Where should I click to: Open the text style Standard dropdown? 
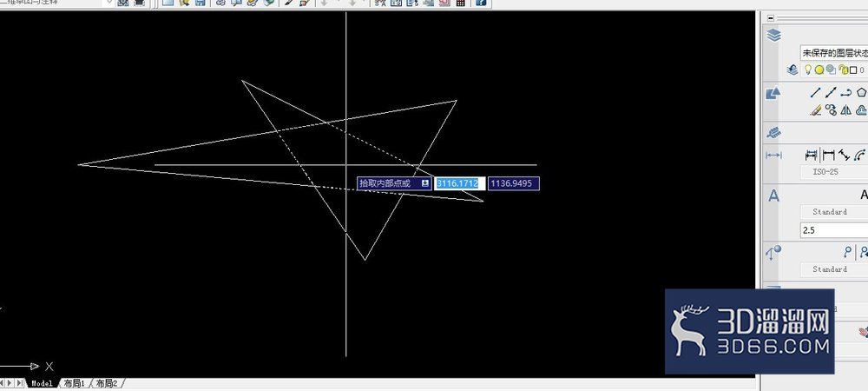pyautogui.click(x=834, y=211)
